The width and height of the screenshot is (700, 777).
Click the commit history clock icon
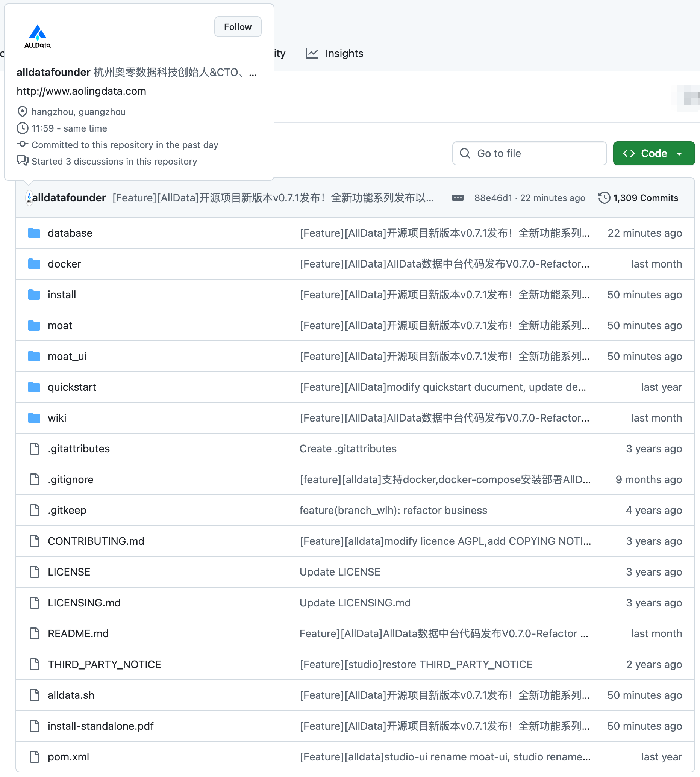pyautogui.click(x=604, y=198)
